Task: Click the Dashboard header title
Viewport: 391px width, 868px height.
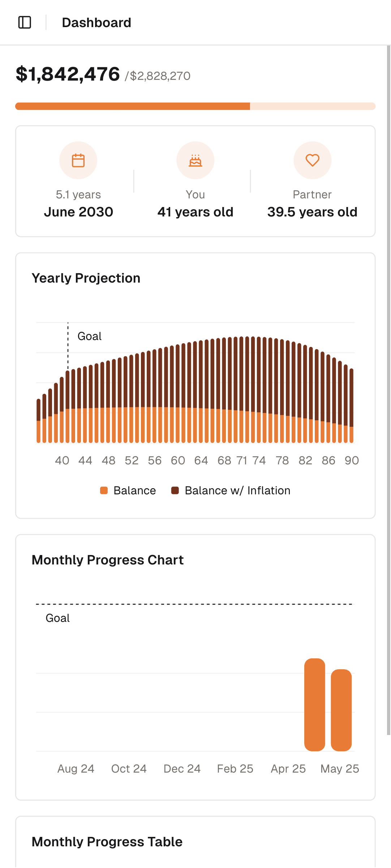Action: [96, 23]
